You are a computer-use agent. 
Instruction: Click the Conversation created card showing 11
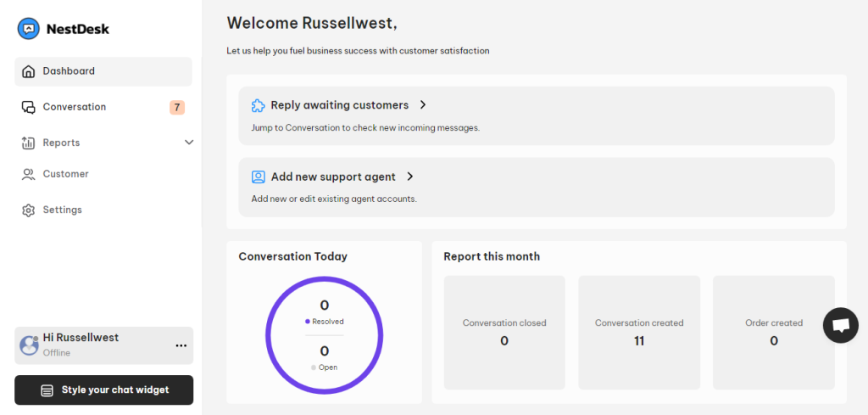639,333
